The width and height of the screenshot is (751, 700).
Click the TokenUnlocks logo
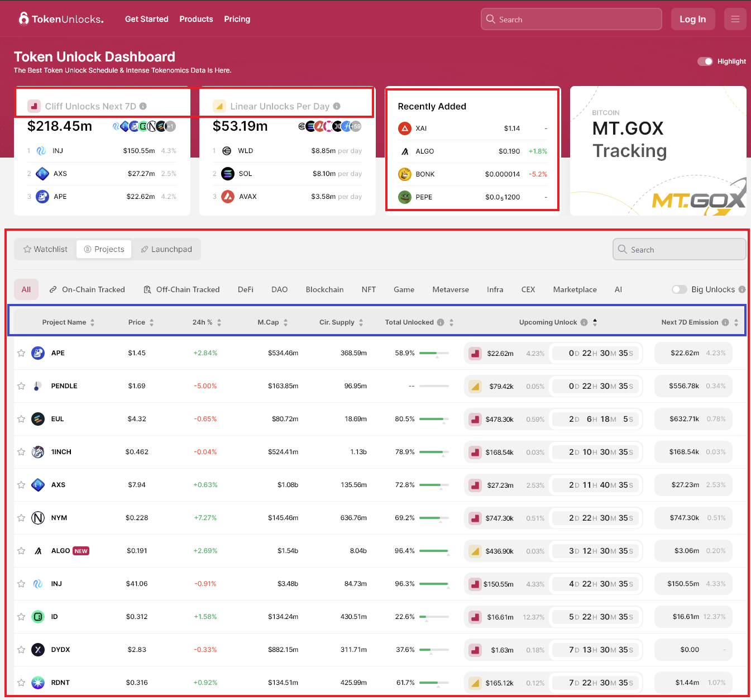click(x=61, y=19)
